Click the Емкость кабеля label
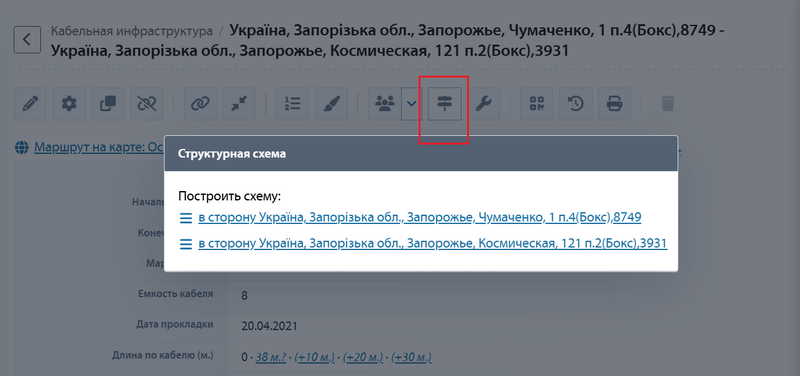 [176, 294]
